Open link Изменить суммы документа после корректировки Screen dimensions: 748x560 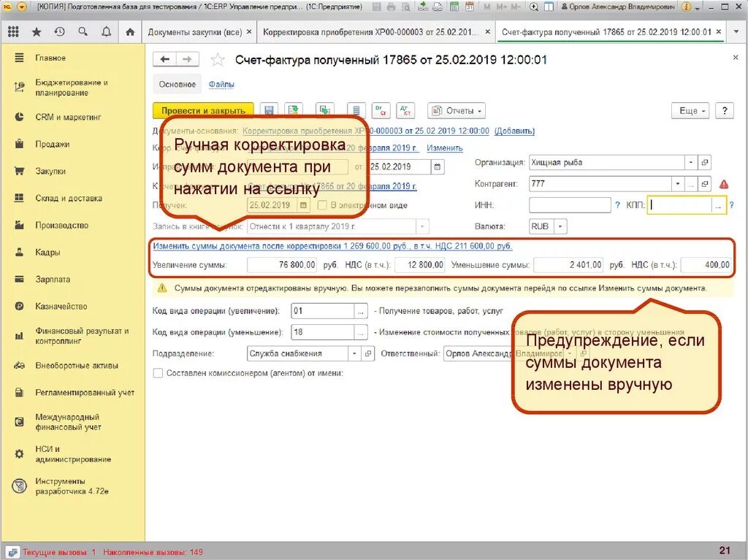click(x=332, y=246)
